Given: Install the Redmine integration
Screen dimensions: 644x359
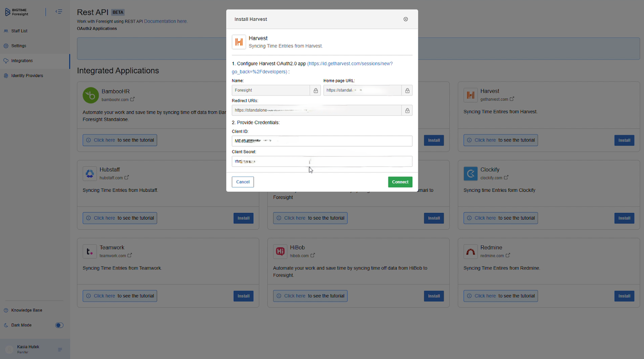Looking at the screenshot, I should 624,296.
